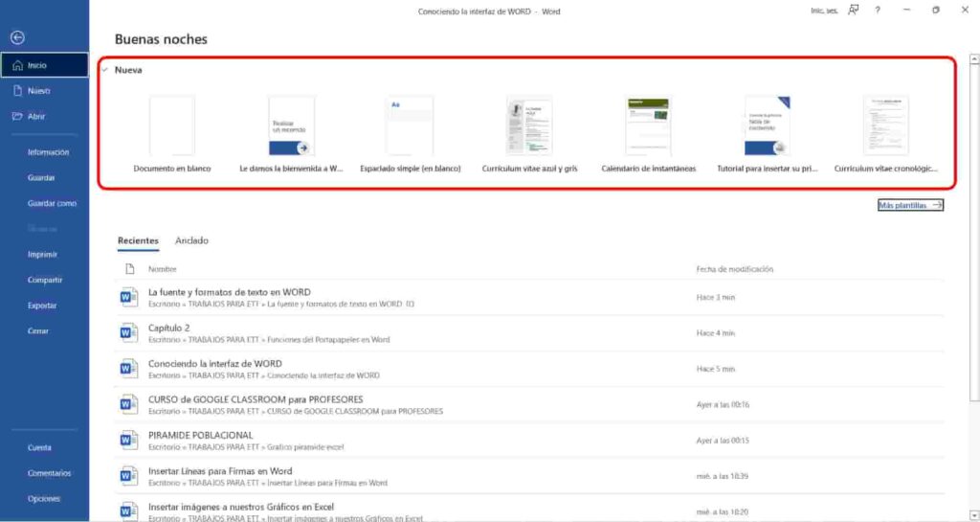Screen dimensions: 980x522
Task: Open Word file icon for Capítulo 2
Action: 128,332
